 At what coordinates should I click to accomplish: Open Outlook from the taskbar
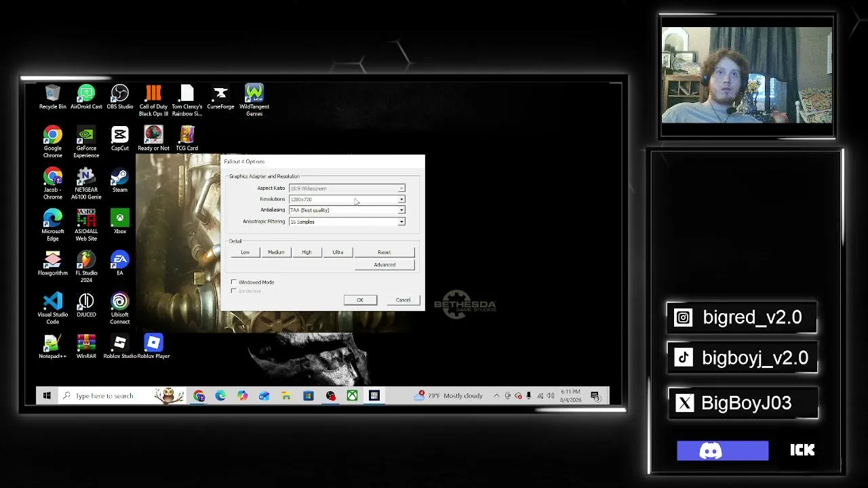click(x=264, y=396)
